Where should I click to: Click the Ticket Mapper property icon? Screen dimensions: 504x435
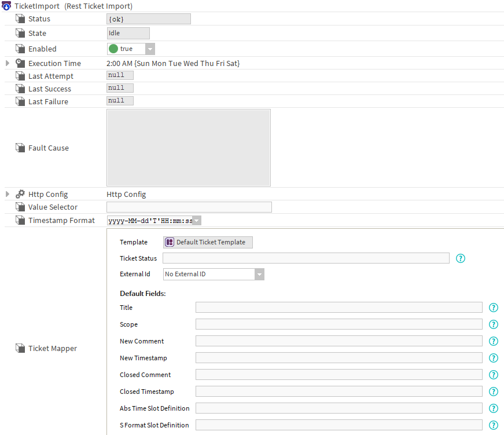(x=20, y=348)
